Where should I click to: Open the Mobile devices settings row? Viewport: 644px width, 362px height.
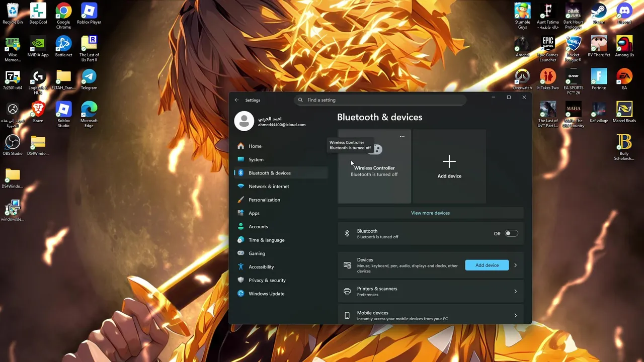431,315
